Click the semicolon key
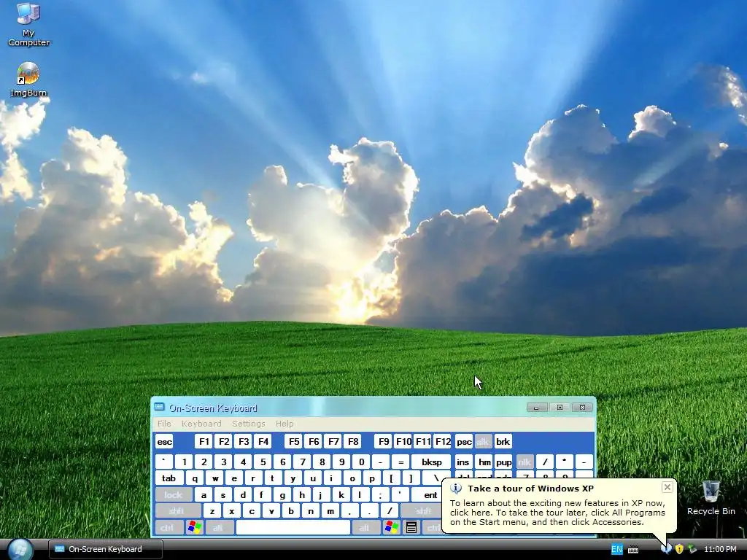 (x=381, y=495)
